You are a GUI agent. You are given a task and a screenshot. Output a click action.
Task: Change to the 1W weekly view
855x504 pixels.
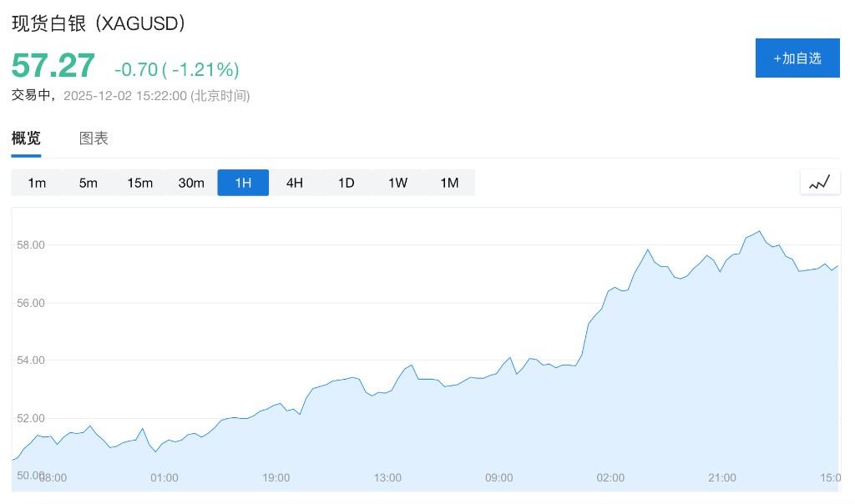tap(397, 183)
